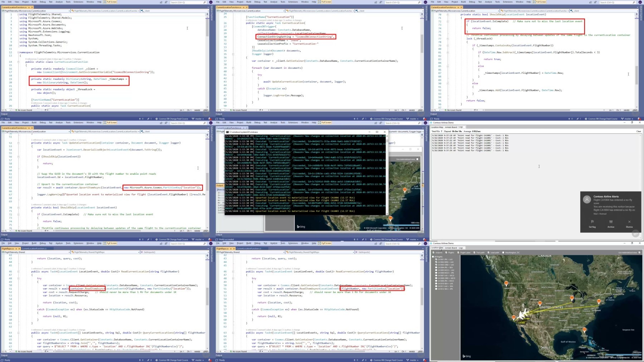
Task: Click the orange airport pin near Los Angeles
Action: click(x=514, y=318)
